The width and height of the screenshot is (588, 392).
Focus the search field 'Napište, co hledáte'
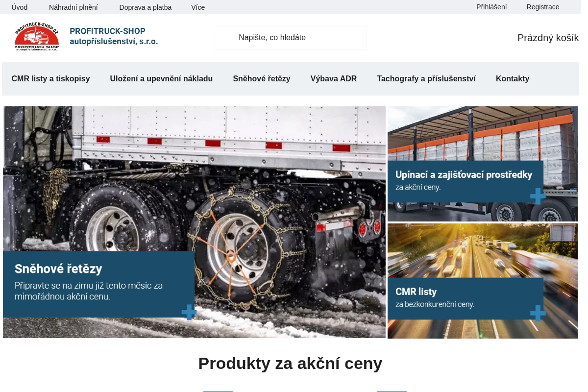coord(290,38)
